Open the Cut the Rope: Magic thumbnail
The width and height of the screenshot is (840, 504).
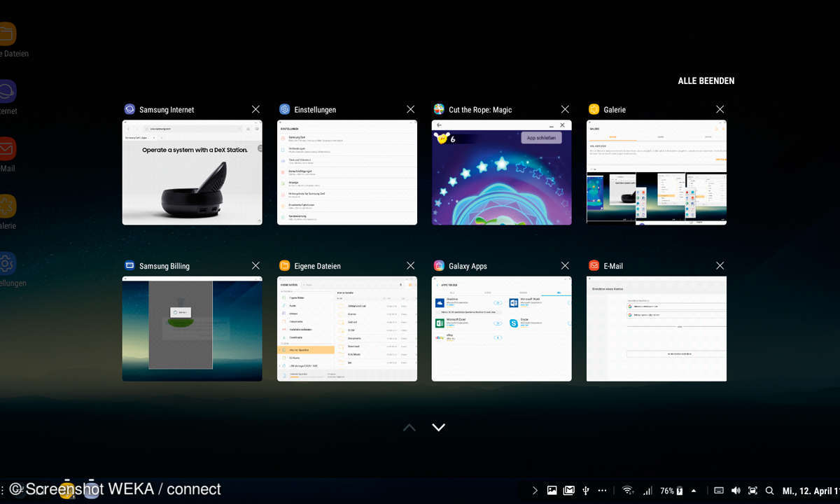(502, 172)
